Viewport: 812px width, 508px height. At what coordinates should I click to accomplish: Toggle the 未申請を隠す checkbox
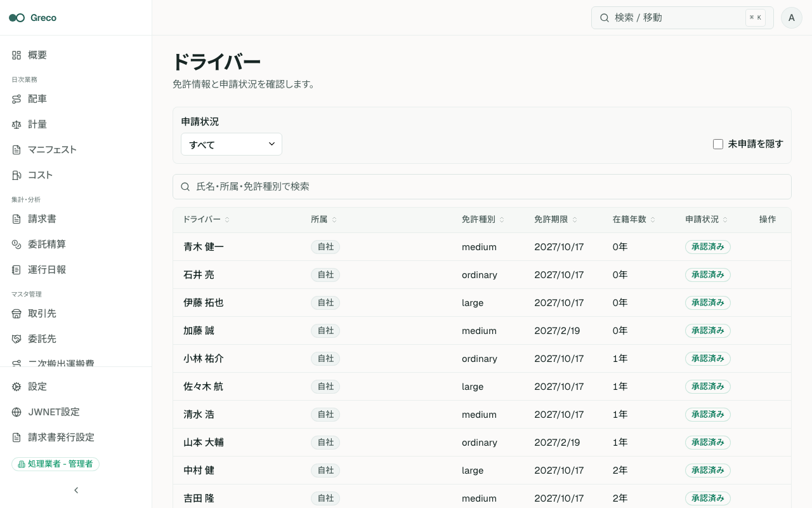(x=718, y=144)
